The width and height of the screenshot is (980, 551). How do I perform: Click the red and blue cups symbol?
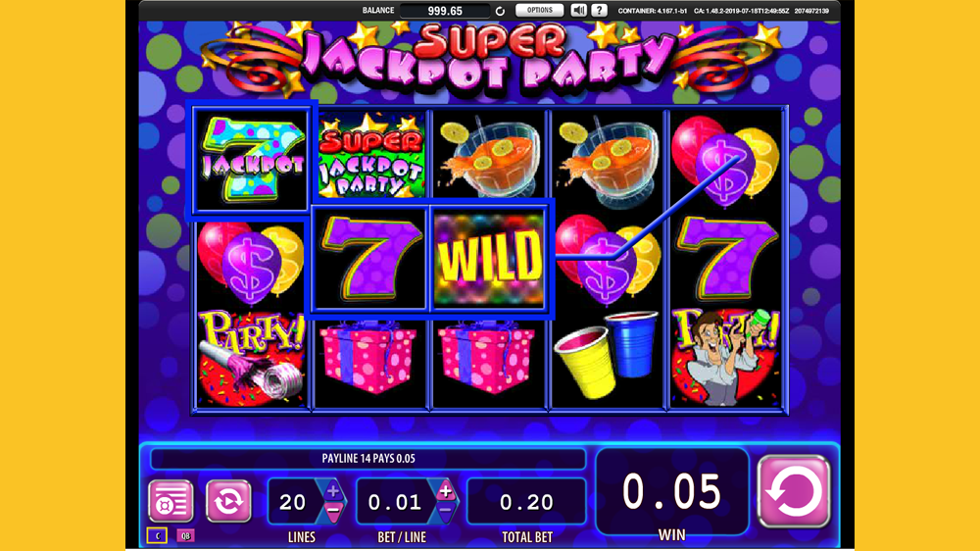tap(607, 355)
